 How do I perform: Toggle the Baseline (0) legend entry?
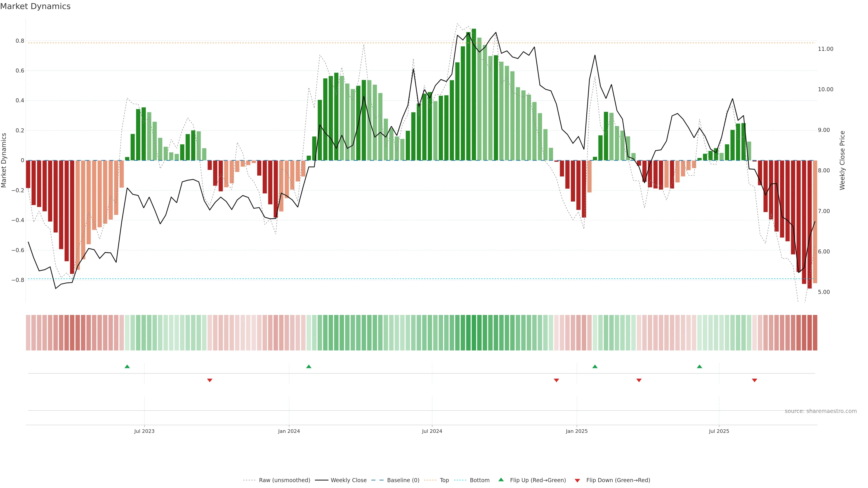pos(403,480)
